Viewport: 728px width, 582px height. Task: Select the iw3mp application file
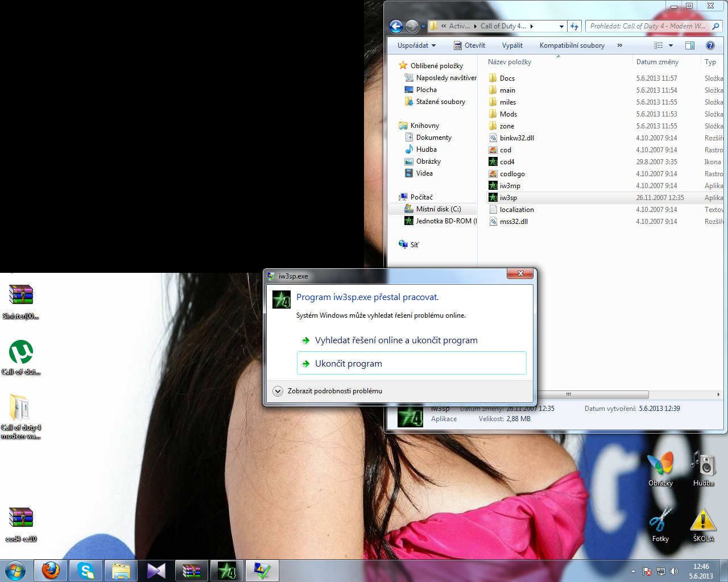point(510,186)
